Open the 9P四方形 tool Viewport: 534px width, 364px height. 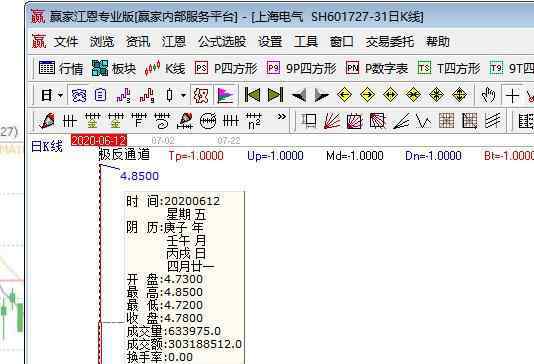(301, 68)
